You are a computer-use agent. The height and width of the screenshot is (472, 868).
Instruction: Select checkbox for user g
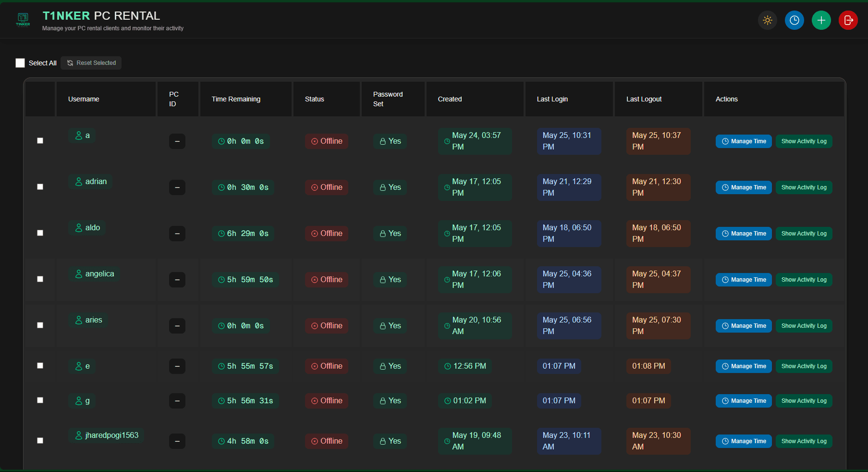tap(40, 400)
